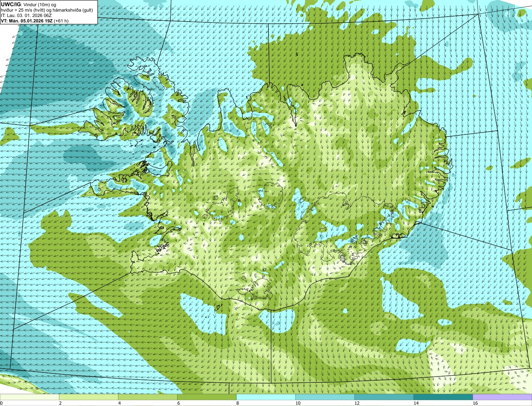Click the legend scale label "6"

click(179, 403)
